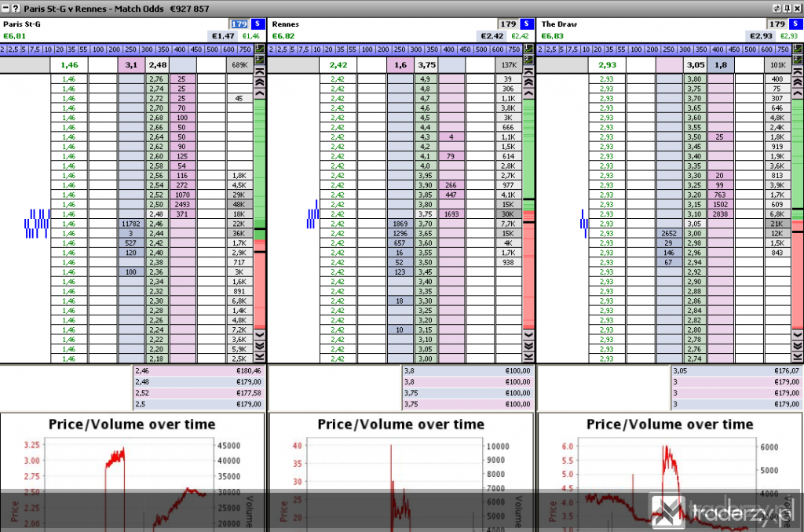Viewport: 804px width, 532px height.
Task: Move Rennes ladder down one step
Action: [x=528, y=334]
